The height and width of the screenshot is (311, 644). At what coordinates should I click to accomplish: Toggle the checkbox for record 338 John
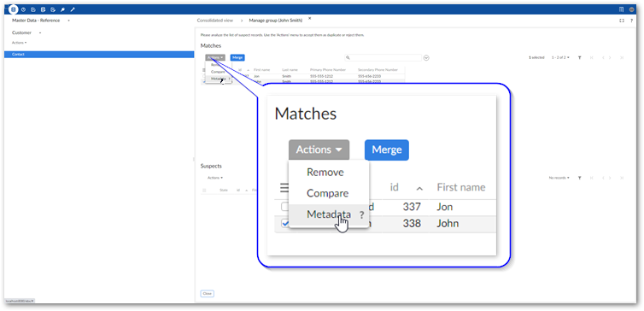pos(285,224)
